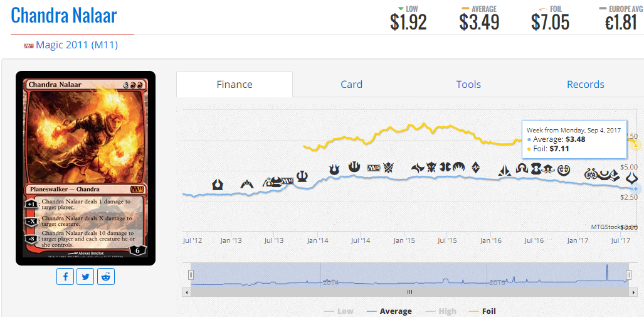Click the Oath of the Gatewatch marker near Jan '16
Viewport: 644px width, 317px height.
[504, 171]
